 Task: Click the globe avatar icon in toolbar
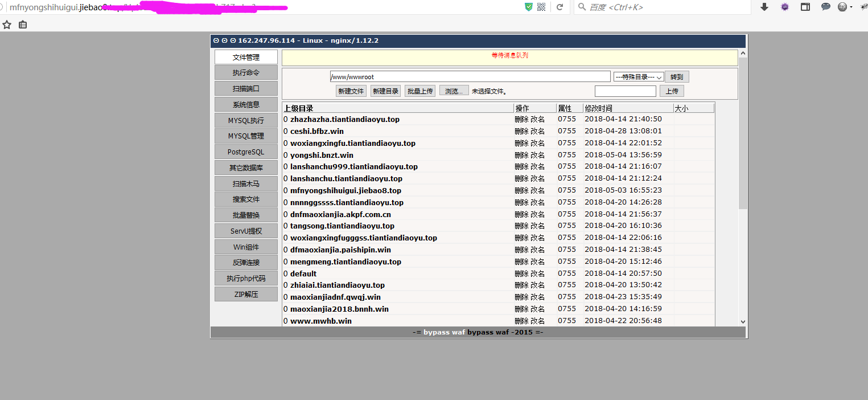click(843, 7)
